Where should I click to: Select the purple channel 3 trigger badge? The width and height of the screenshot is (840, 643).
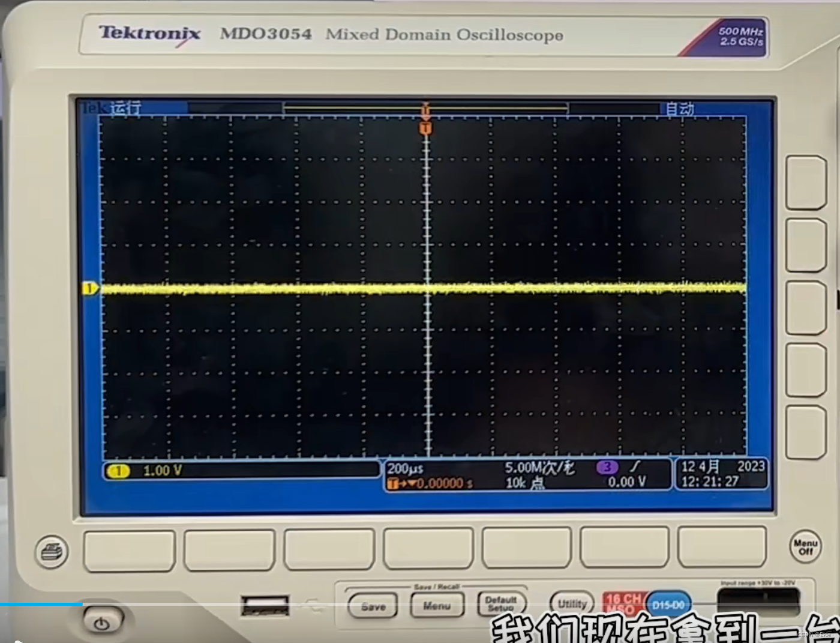click(x=607, y=467)
